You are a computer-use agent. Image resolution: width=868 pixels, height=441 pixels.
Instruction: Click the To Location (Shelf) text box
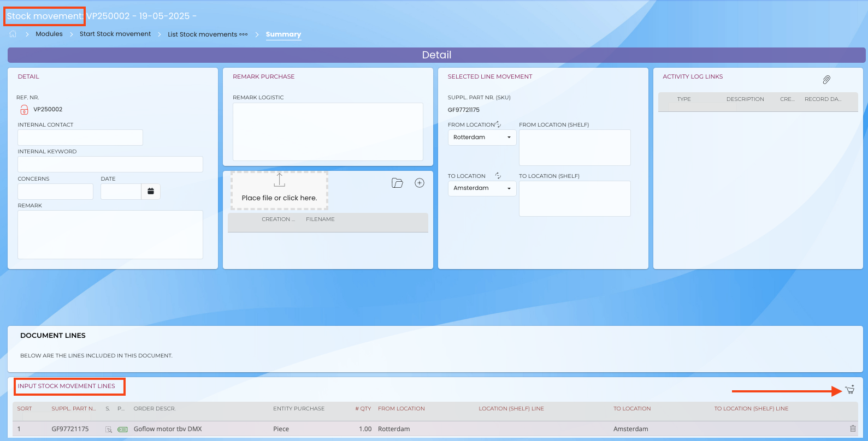[x=575, y=199]
